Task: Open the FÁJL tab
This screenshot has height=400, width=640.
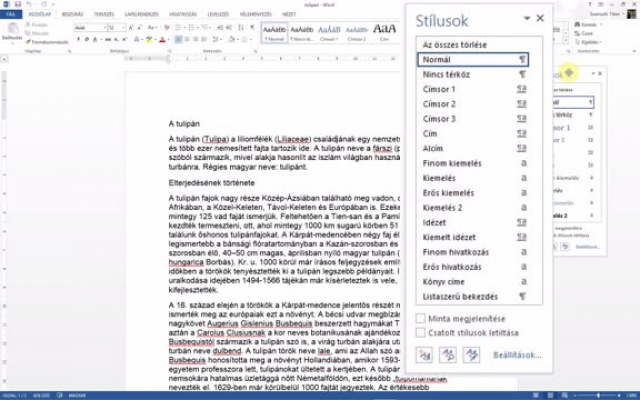Action: 11,14
